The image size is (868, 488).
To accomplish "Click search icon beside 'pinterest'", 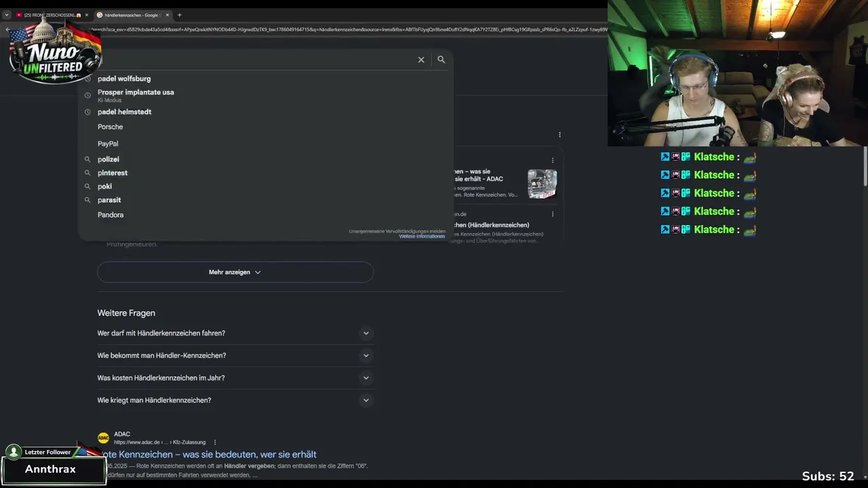I will click(87, 173).
